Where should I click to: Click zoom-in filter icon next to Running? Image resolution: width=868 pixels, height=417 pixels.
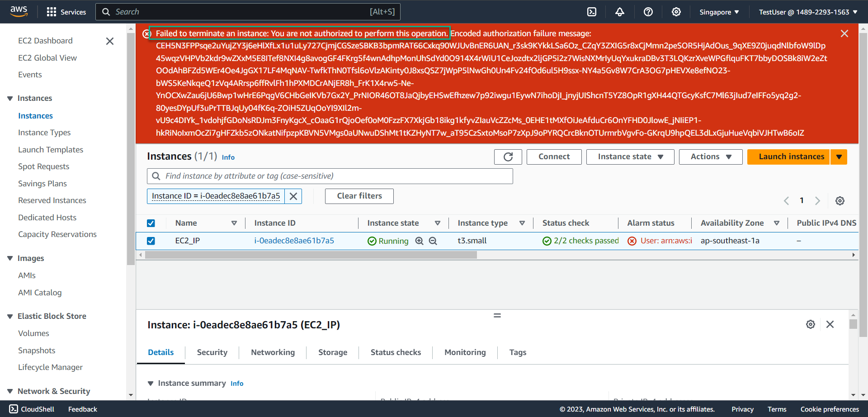[420, 241]
